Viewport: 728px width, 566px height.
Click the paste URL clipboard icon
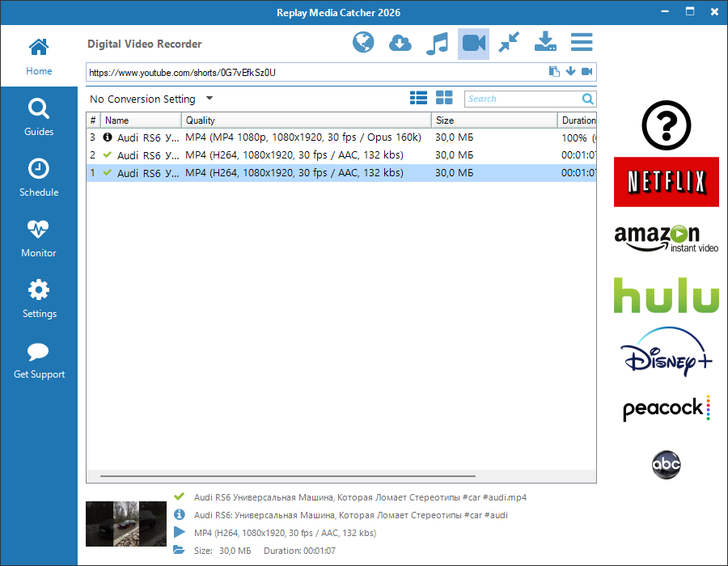click(x=554, y=72)
